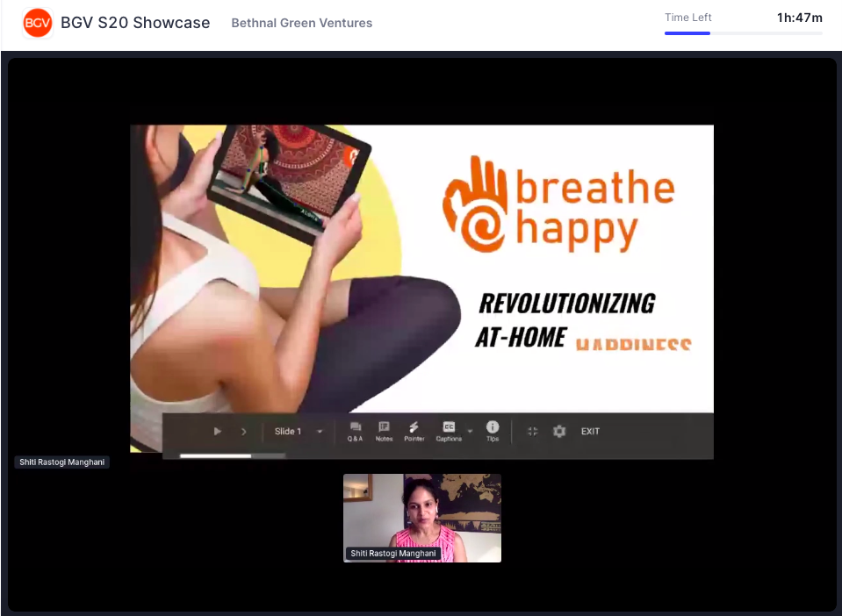This screenshot has height=616, width=842.
Task: Click the BGV orange logo
Action: coord(38,23)
